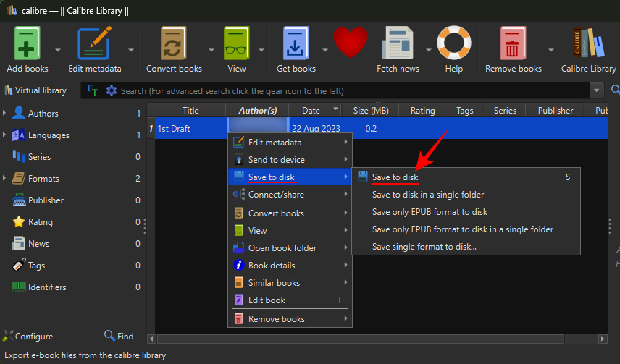Click Find in the tag browser

pos(119,337)
